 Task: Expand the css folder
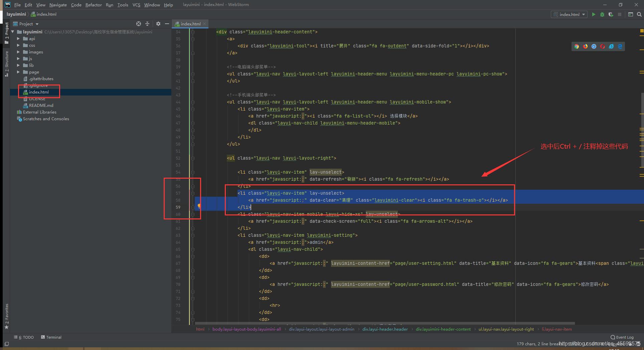click(x=18, y=45)
